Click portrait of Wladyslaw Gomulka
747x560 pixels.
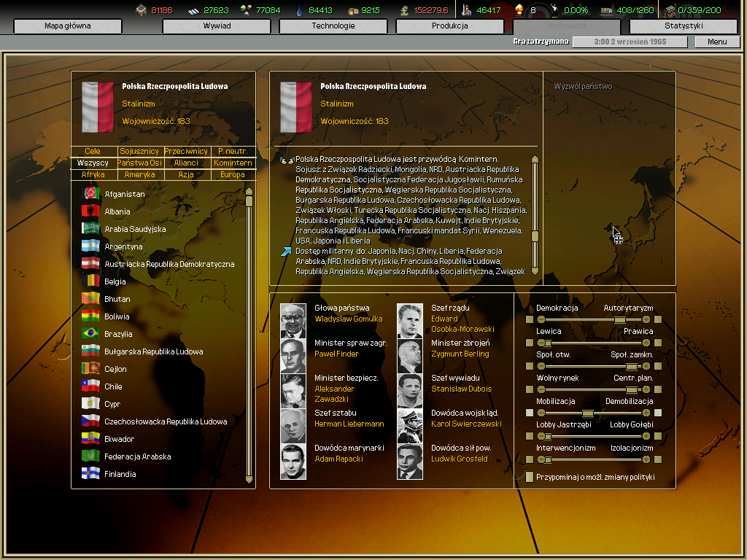pyautogui.click(x=293, y=321)
